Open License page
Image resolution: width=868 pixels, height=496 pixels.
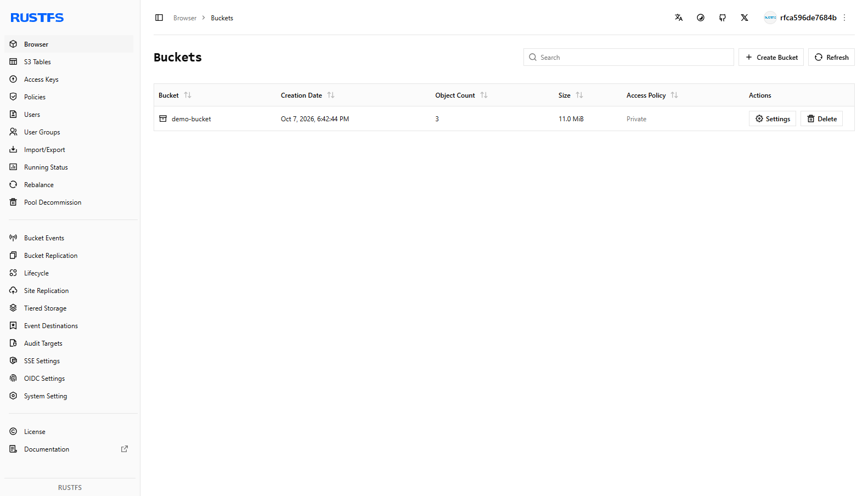69,431
